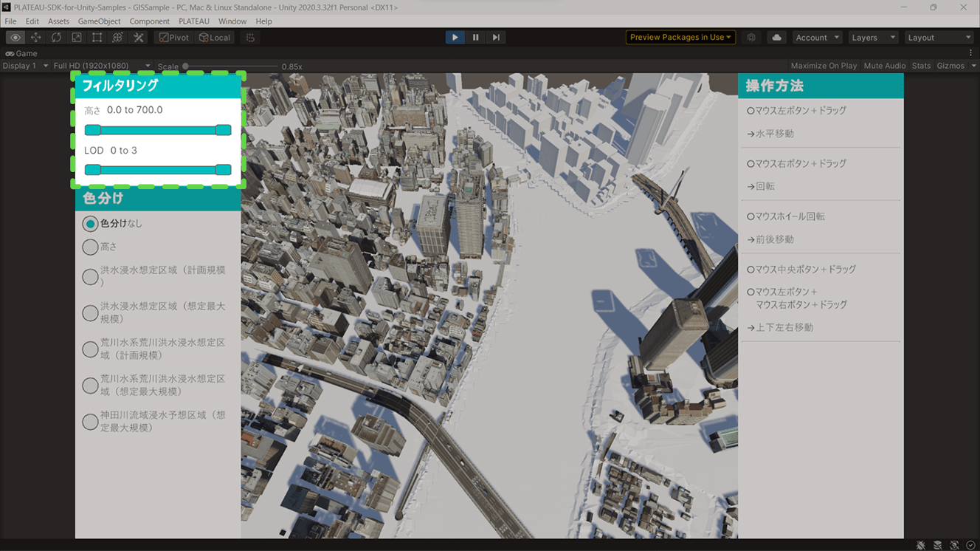
Task: Select 洪水浸水想定区域（計画規模） option
Action: [x=90, y=276]
